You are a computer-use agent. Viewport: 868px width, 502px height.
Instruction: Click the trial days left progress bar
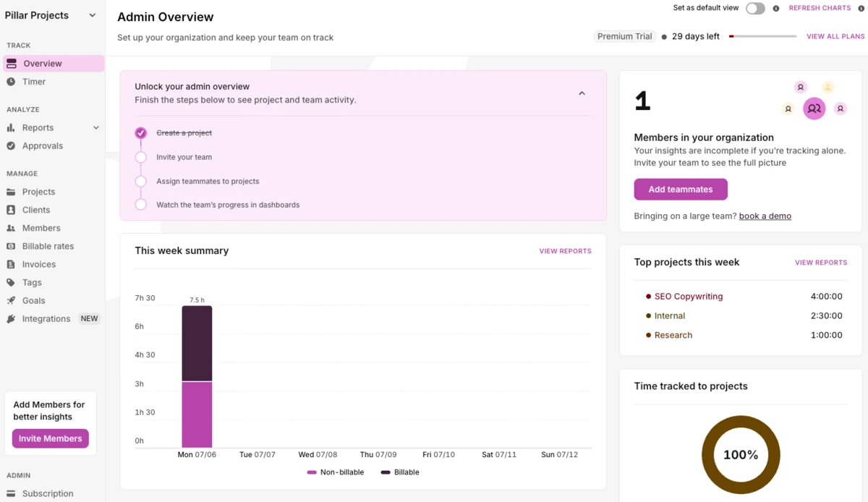(763, 36)
